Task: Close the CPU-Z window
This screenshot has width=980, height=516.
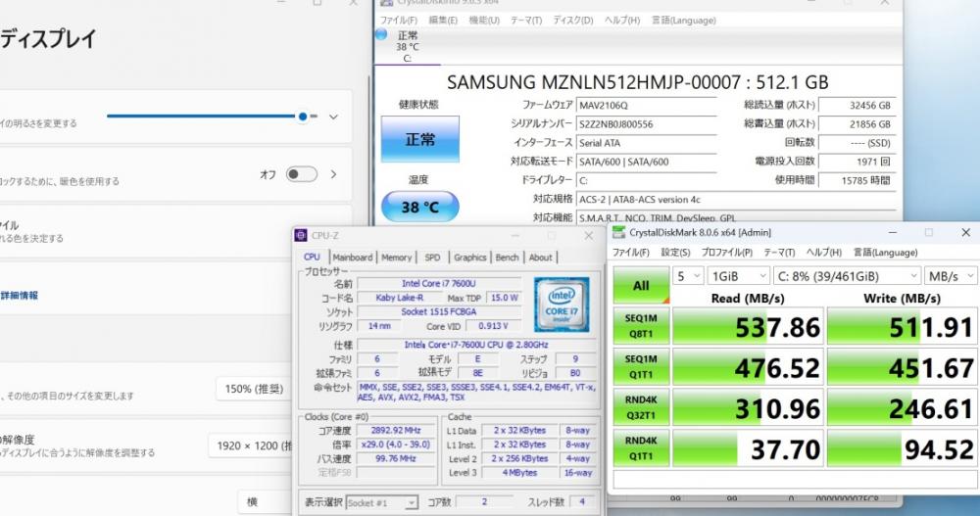Action: pyautogui.click(x=589, y=236)
